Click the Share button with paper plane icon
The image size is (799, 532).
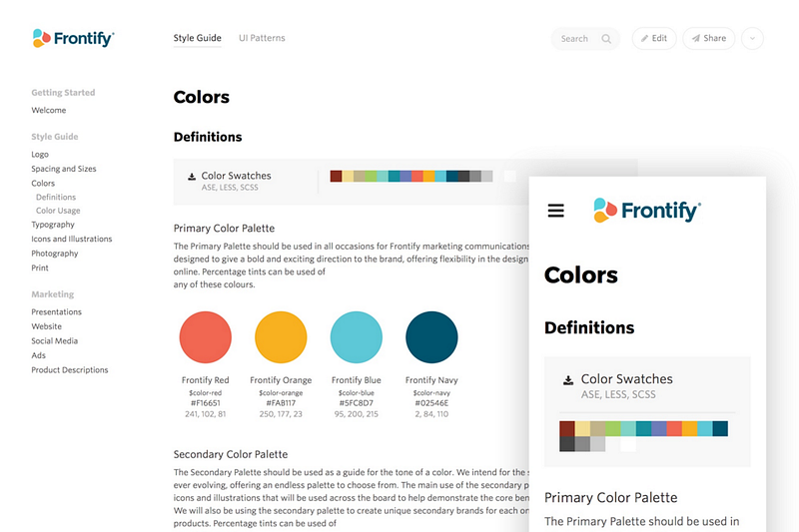pos(708,38)
